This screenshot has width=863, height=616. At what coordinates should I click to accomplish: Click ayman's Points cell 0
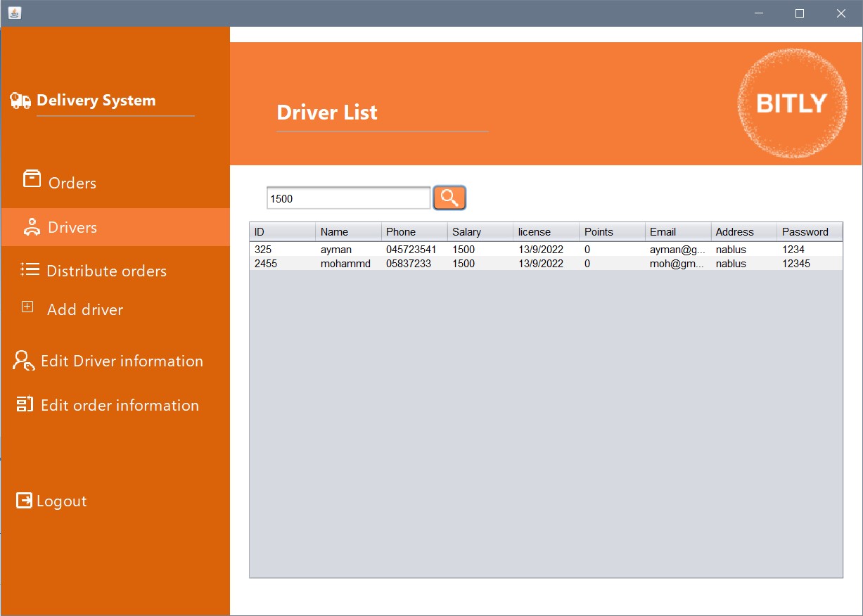[x=613, y=250]
